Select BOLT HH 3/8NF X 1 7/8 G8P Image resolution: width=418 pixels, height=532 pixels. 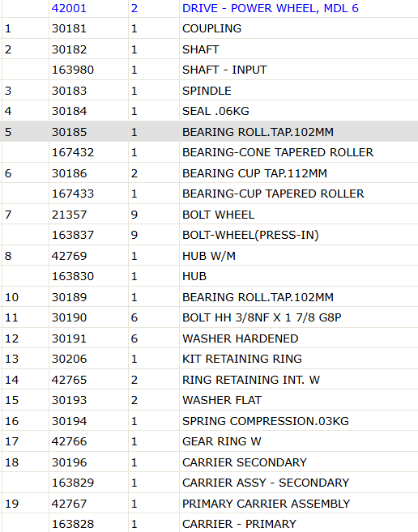pos(262,317)
